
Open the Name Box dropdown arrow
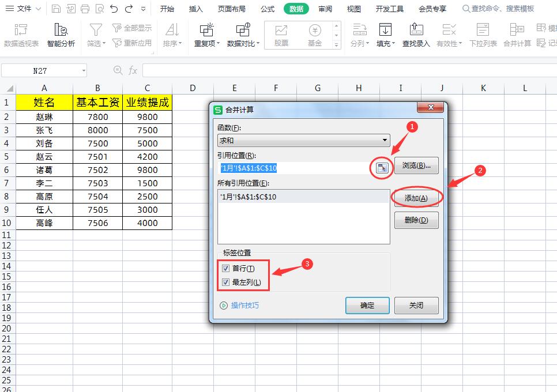pyautogui.click(x=84, y=71)
